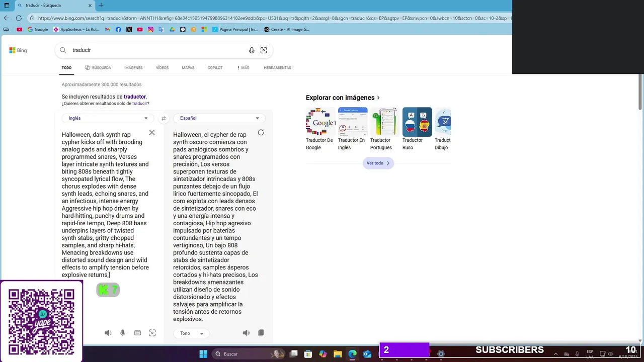Switch to the MAPAS tab
The height and width of the screenshot is (362, 644).
click(x=188, y=67)
